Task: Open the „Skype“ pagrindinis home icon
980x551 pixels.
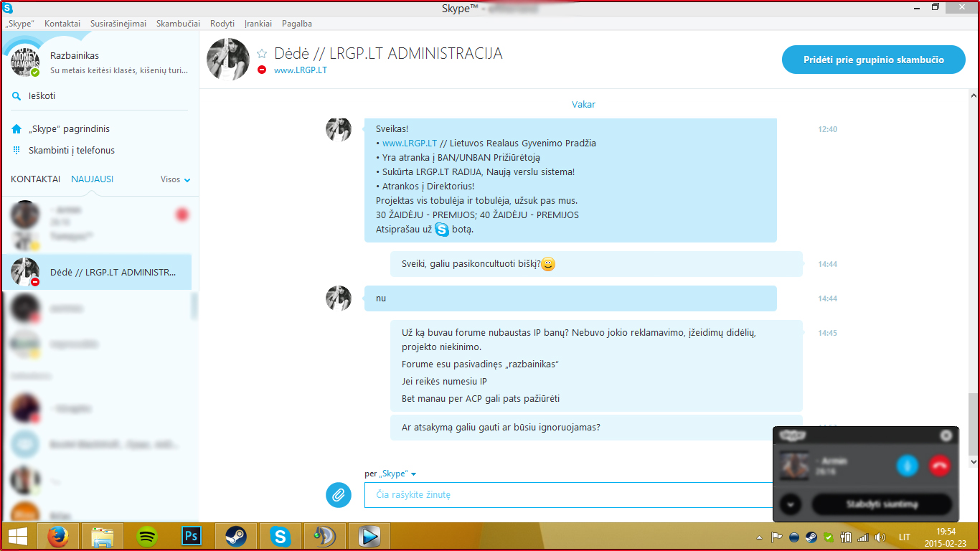Action: (17, 129)
